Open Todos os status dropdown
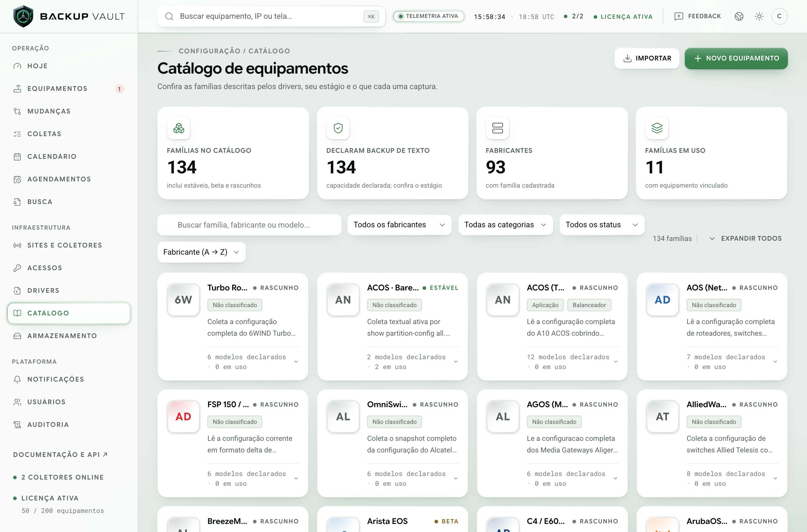The image size is (807, 532). coord(602,225)
